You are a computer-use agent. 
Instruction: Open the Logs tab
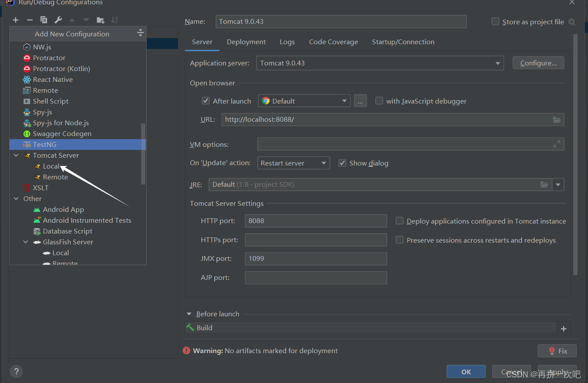coord(287,42)
